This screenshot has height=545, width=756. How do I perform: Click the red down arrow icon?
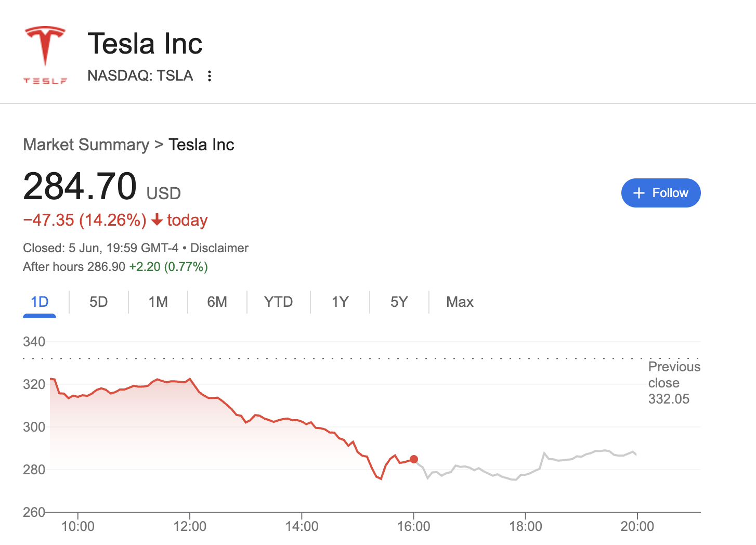tap(157, 220)
